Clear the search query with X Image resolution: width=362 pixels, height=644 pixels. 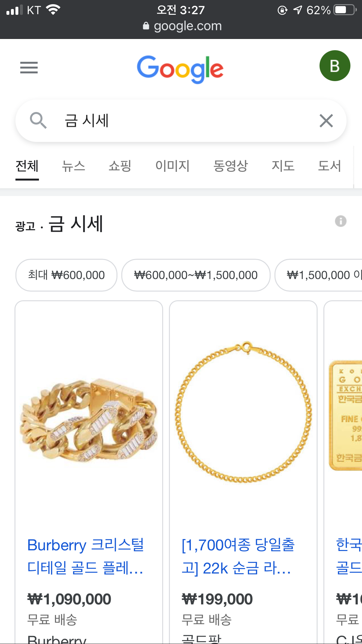tap(326, 121)
